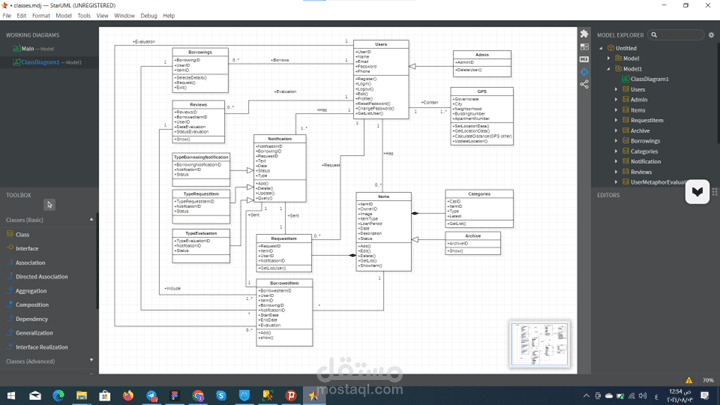
Task: Open the Format menu
Action: click(41, 16)
